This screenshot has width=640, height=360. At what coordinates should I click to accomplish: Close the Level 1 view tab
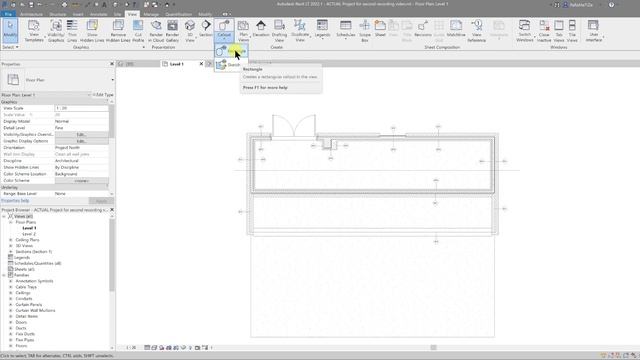pos(201,64)
